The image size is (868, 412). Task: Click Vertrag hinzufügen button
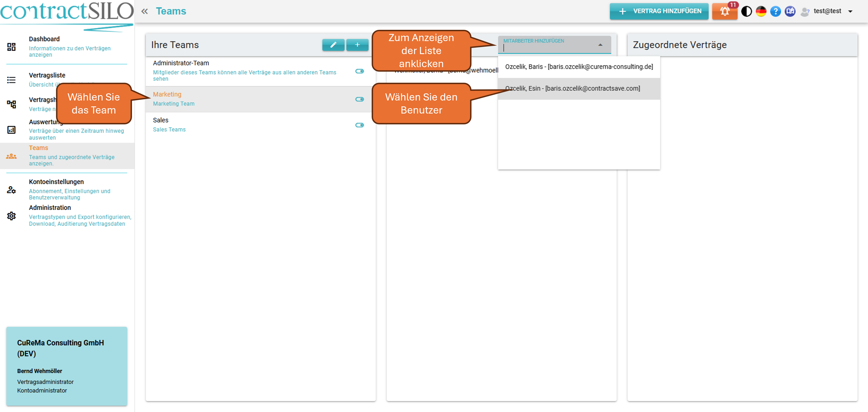click(659, 11)
